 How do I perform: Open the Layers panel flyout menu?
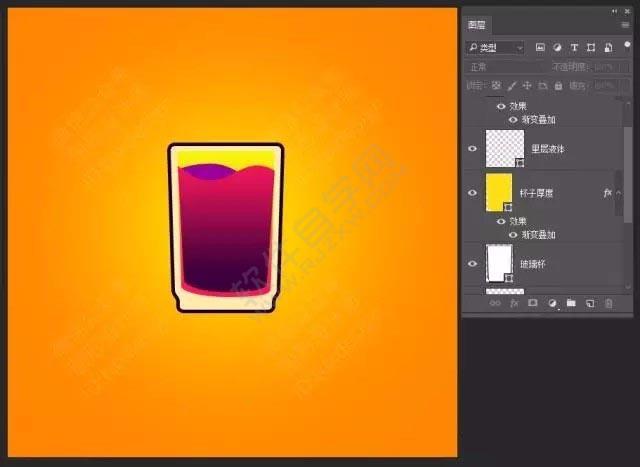point(625,25)
